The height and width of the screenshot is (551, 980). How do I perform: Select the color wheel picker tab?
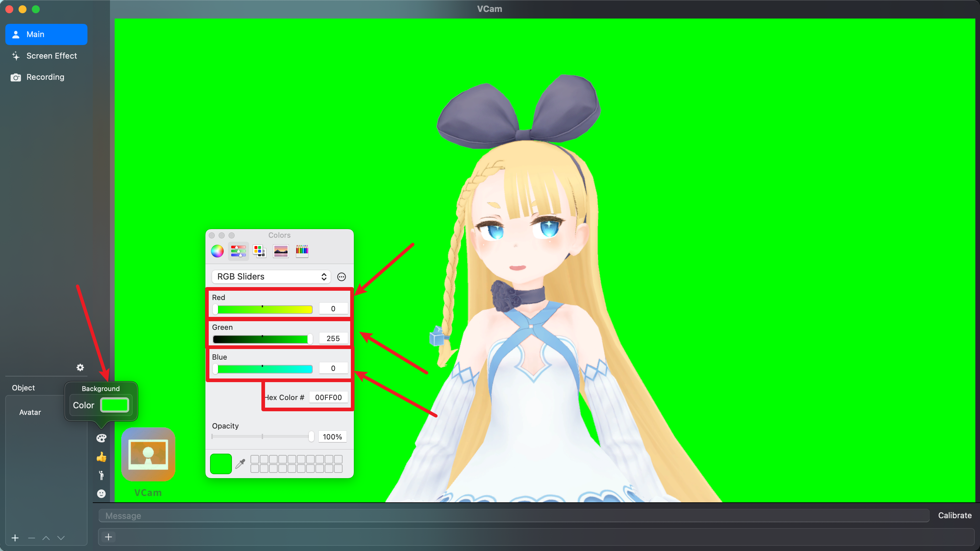tap(217, 251)
